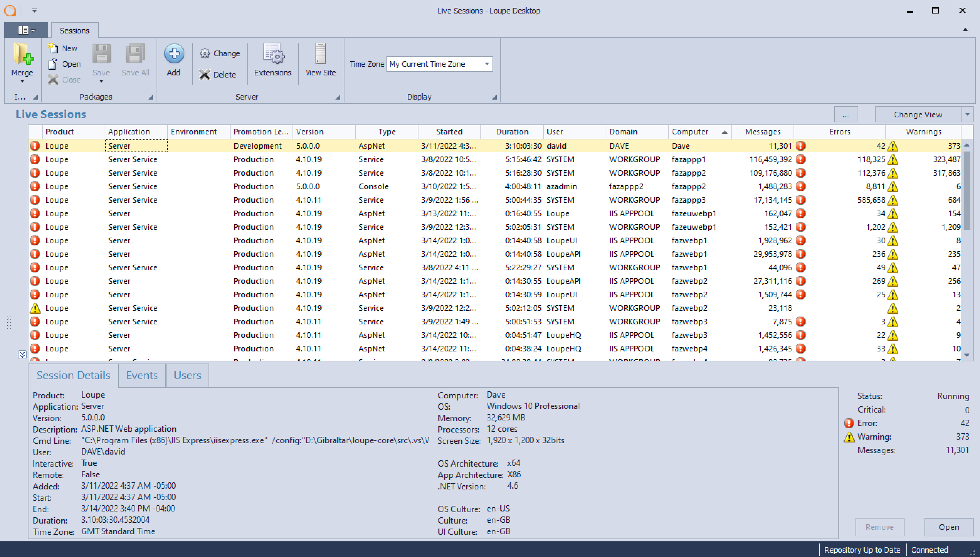Click the scroll up arrow of sessions list
This screenshot has height=557, width=980.
pyautogui.click(x=966, y=145)
